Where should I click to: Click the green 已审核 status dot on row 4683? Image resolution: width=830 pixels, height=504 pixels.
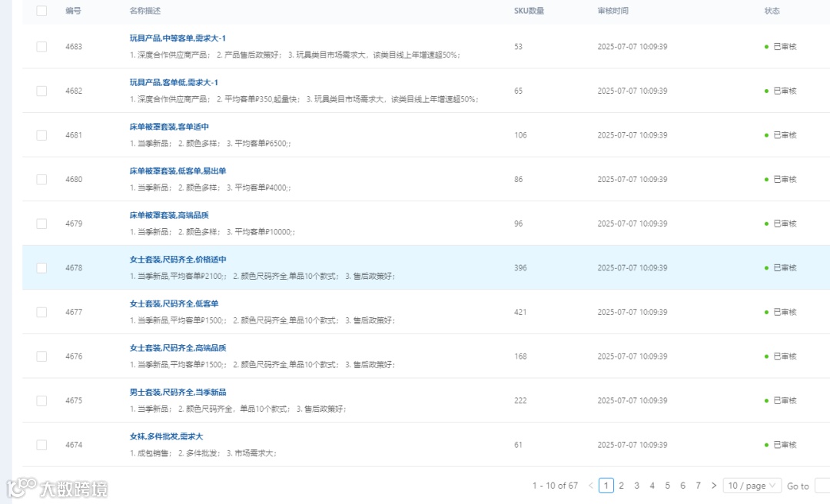(765, 46)
